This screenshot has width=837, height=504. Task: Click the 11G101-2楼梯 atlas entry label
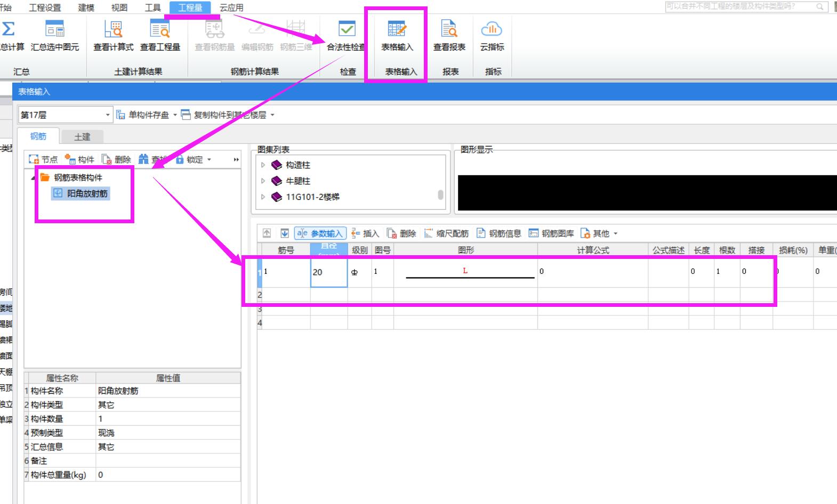coord(312,197)
